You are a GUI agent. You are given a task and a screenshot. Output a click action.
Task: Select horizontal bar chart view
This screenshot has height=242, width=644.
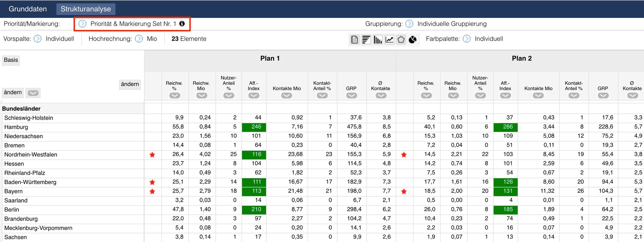coord(366,40)
